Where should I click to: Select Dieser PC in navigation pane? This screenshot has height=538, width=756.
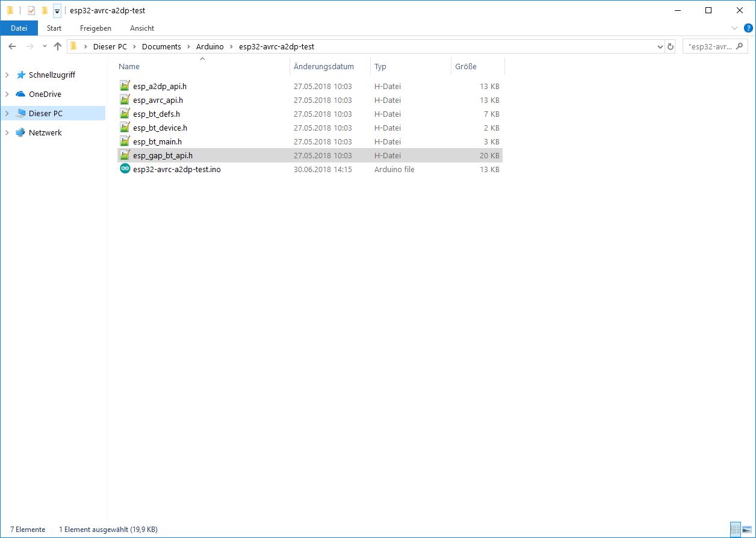click(x=46, y=114)
